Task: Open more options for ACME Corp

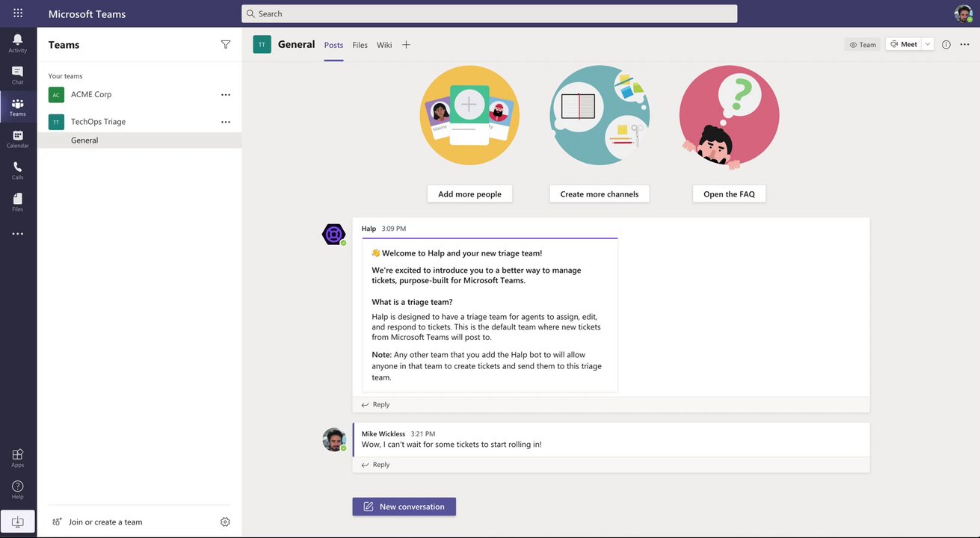Action: coord(226,95)
